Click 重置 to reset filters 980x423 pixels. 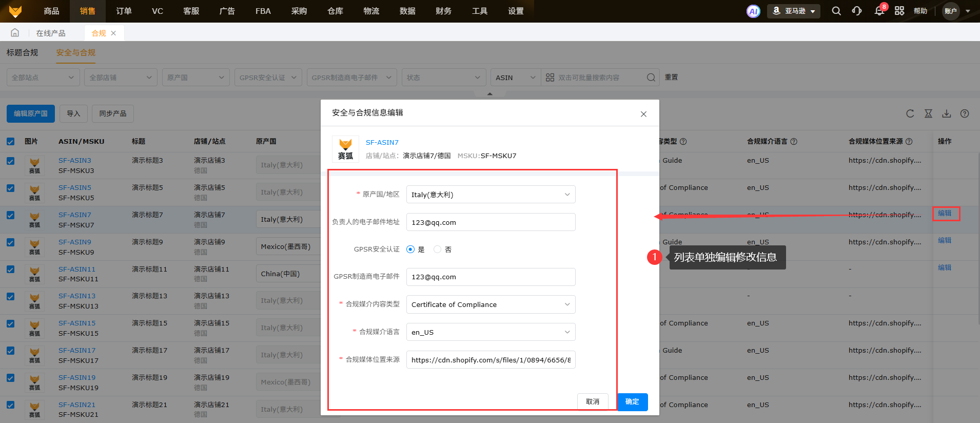[671, 78]
